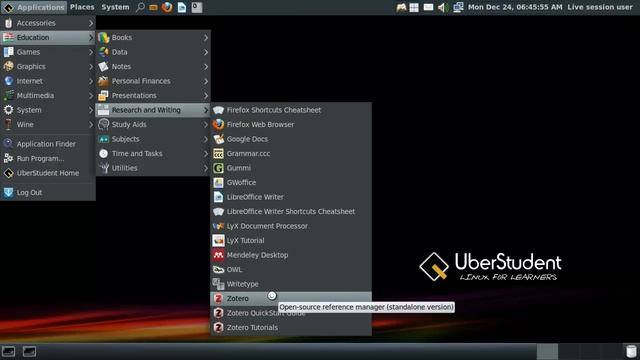Click the workspace switcher in top panel

point(414,7)
